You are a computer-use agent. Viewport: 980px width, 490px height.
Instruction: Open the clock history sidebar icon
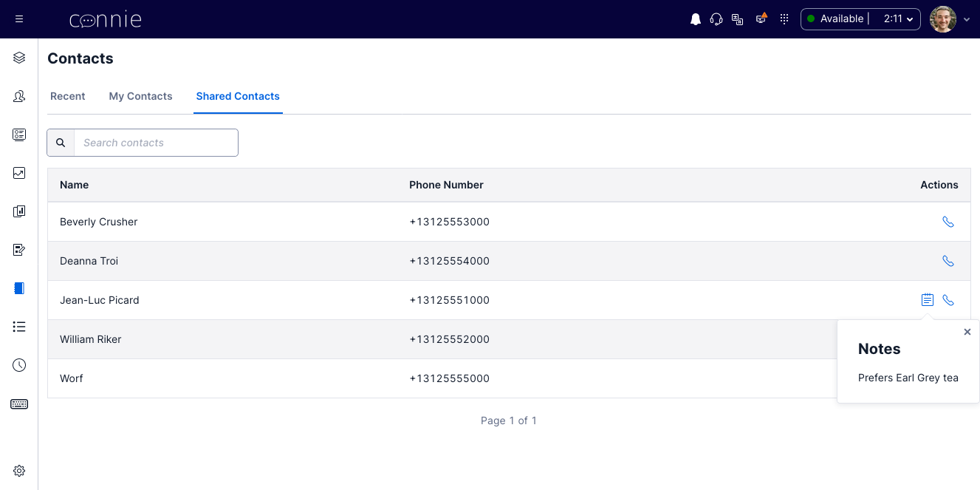pos(19,365)
